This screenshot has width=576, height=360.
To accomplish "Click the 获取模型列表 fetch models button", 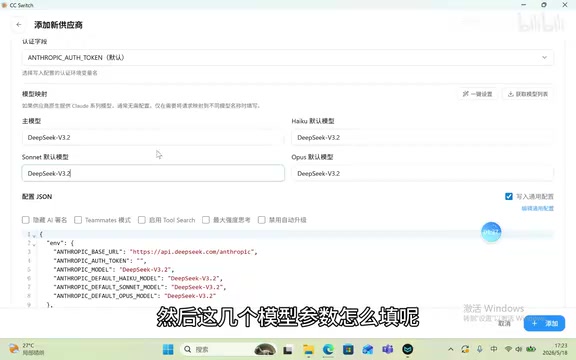I will tap(528, 94).
